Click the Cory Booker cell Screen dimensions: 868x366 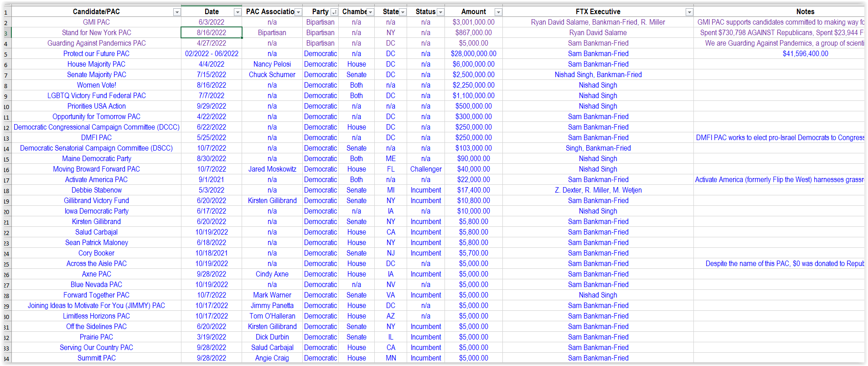[x=96, y=253]
